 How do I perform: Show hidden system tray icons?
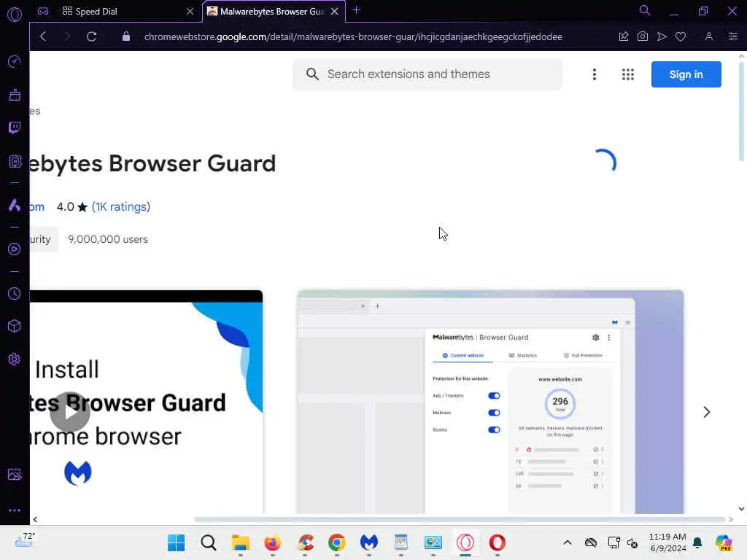pos(567,542)
